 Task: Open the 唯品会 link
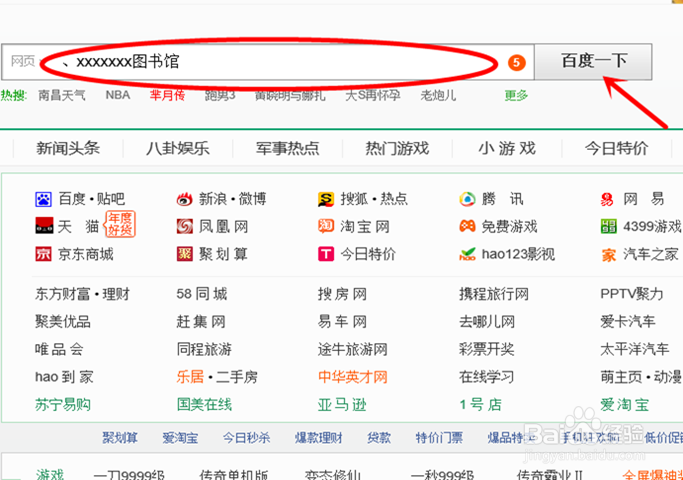pos(59,349)
